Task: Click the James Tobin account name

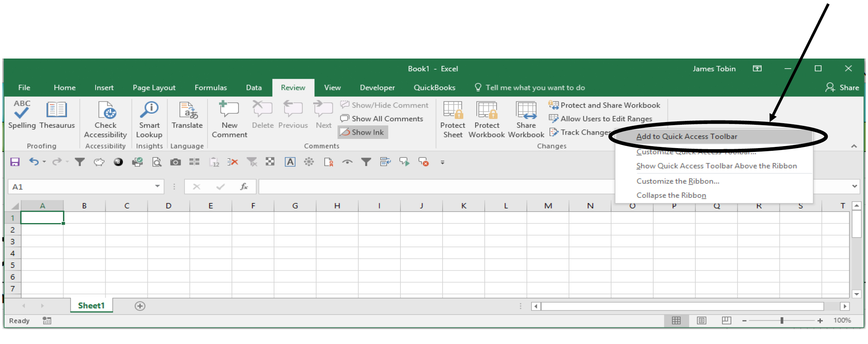Action: [x=714, y=69]
